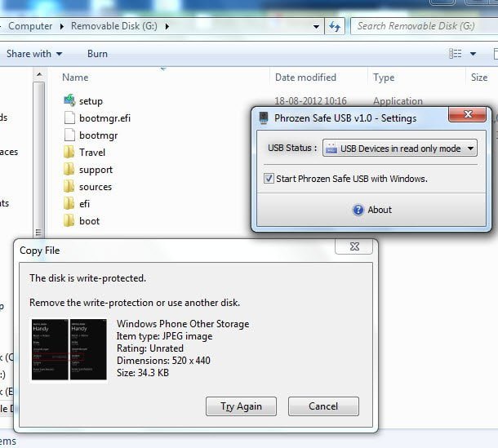
Task: Open the address bar history dropdown
Action: 316,27
